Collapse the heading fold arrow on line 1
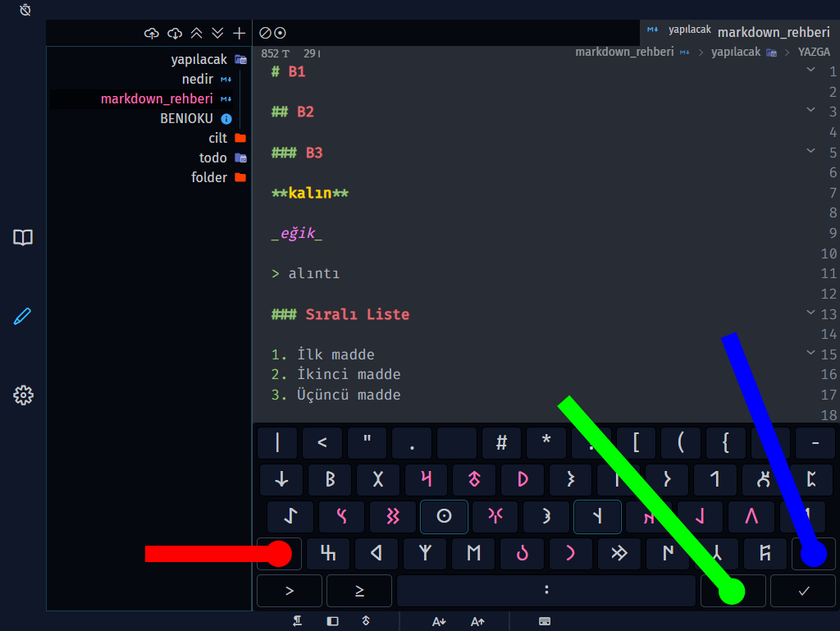This screenshot has height=631, width=840. 810,71
